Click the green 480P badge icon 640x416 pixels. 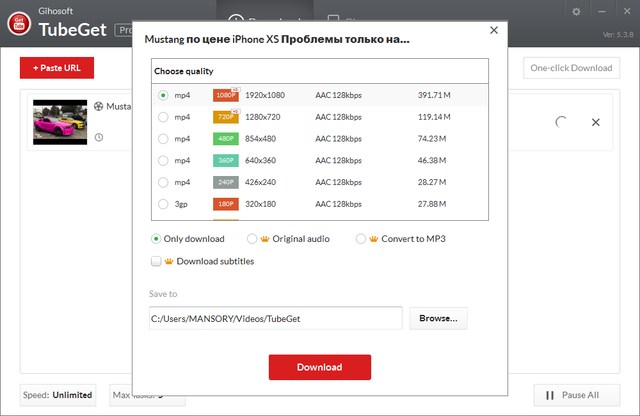coord(225,139)
